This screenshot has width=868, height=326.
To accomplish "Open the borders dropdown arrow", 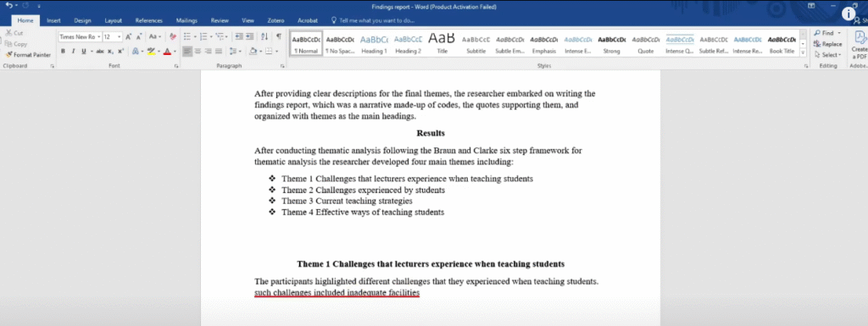I will pos(276,52).
